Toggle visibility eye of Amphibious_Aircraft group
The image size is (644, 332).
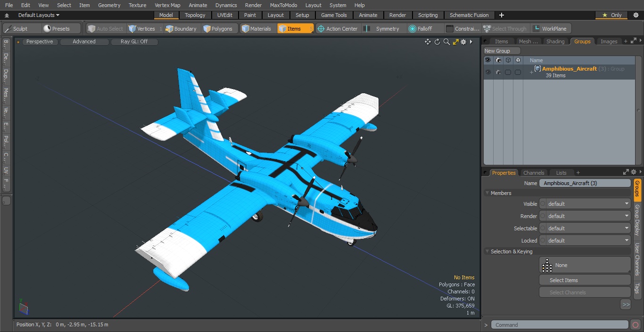488,72
